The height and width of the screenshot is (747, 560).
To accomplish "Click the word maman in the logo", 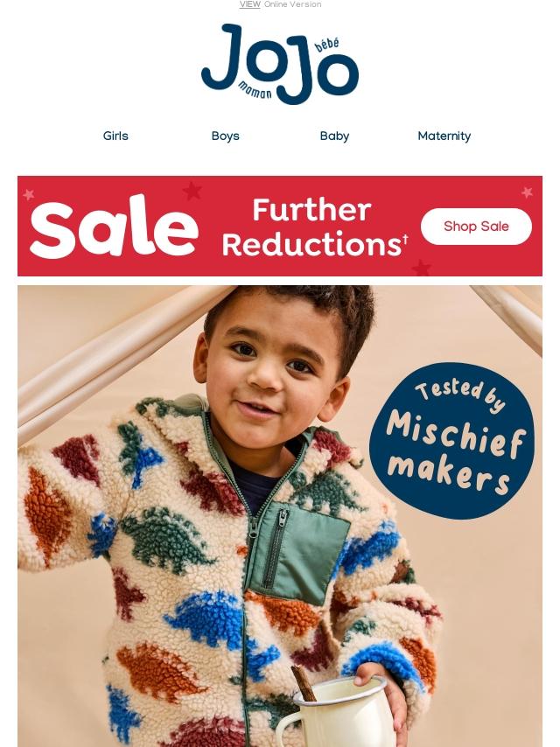I will click(255, 89).
